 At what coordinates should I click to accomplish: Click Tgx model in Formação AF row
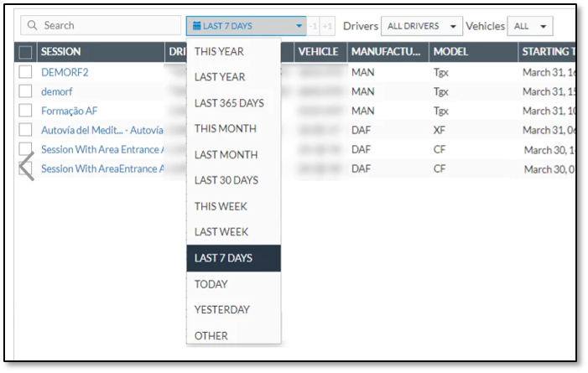(x=440, y=111)
